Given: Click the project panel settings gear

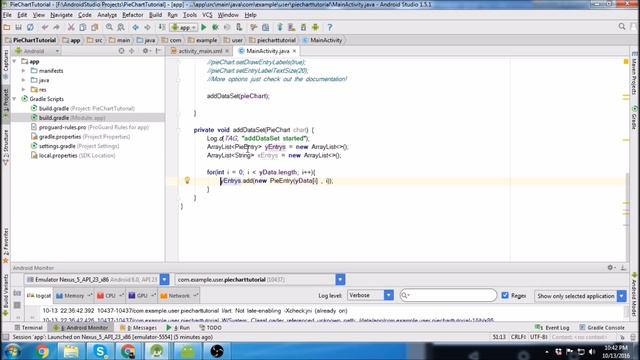Looking at the screenshot, I should click(146, 51).
